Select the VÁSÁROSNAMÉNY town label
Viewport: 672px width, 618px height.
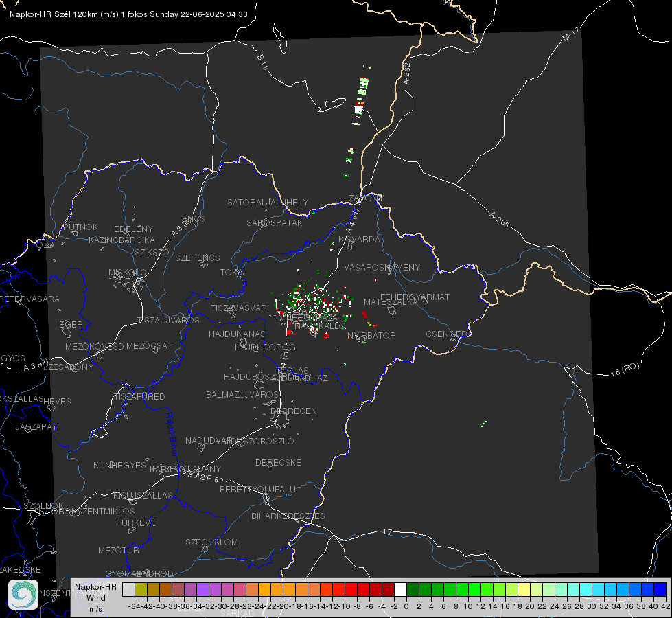coord(382,268)
